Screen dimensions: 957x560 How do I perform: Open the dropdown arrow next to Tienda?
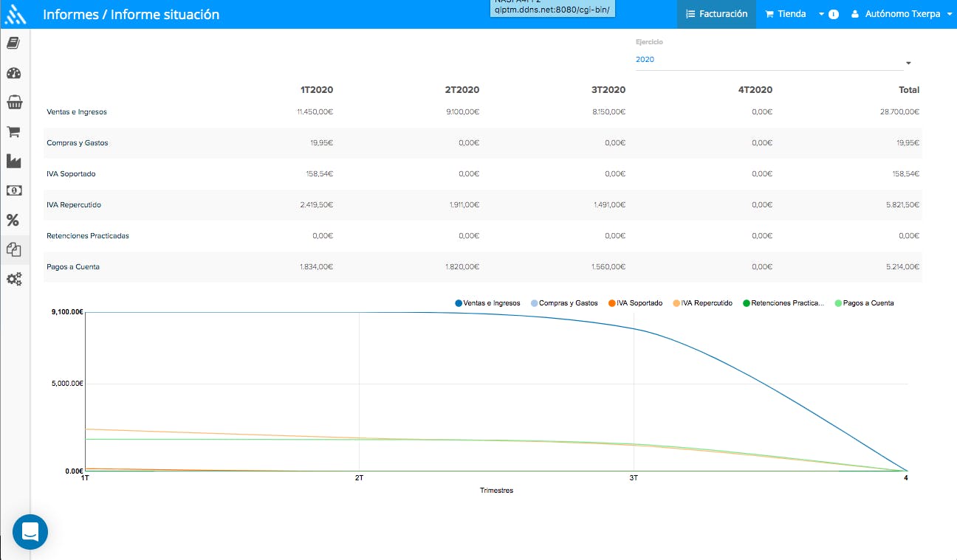(x=821, y=14)
